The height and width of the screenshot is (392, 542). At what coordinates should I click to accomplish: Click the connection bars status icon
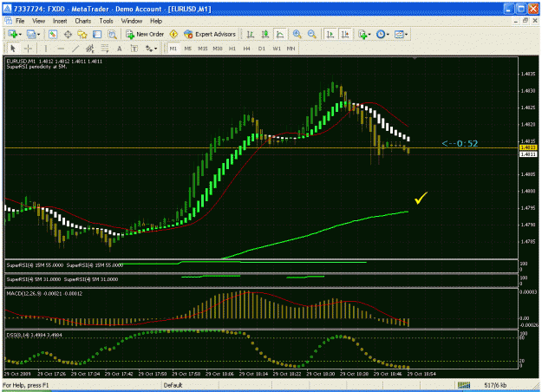pos(464,385)
